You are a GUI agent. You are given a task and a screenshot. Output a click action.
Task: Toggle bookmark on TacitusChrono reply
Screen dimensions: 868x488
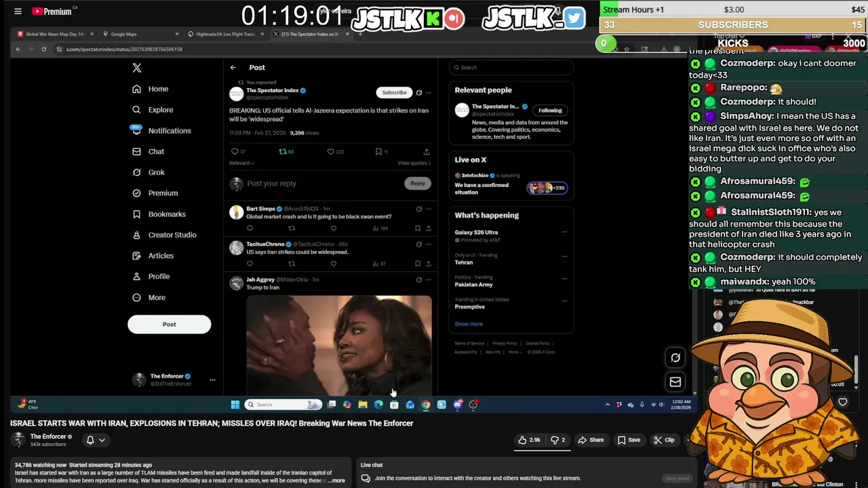coord(418,264)
